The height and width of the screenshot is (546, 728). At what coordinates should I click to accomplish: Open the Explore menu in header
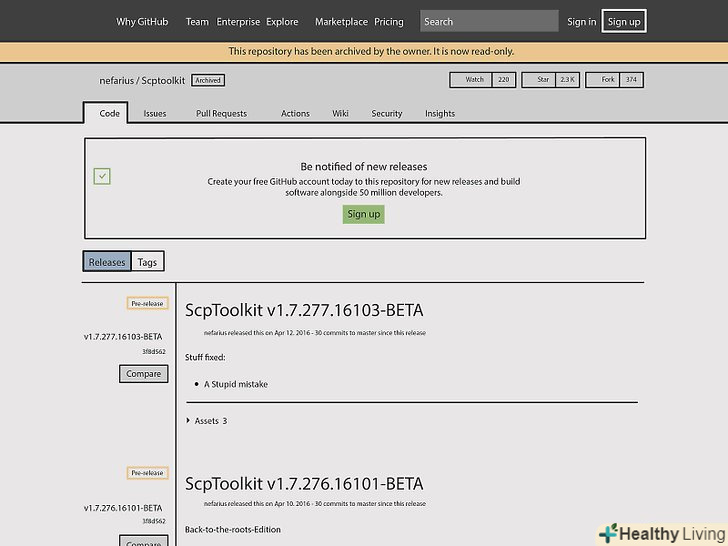point(282,21)
